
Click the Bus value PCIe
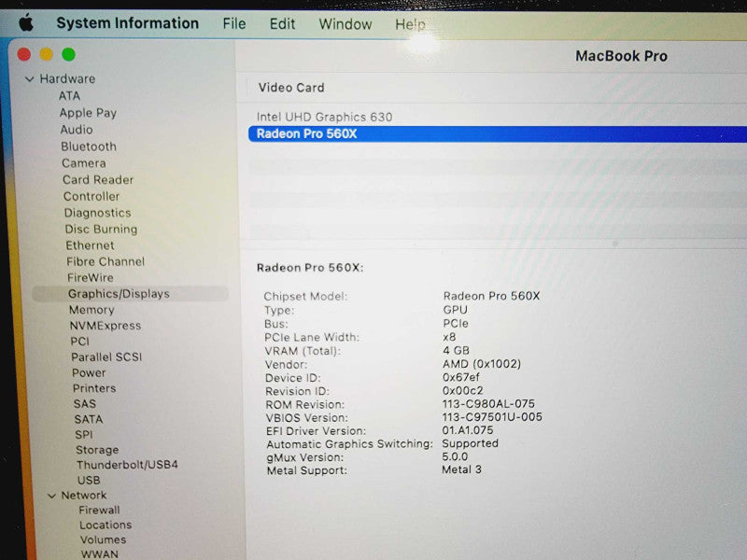(456, 323)
